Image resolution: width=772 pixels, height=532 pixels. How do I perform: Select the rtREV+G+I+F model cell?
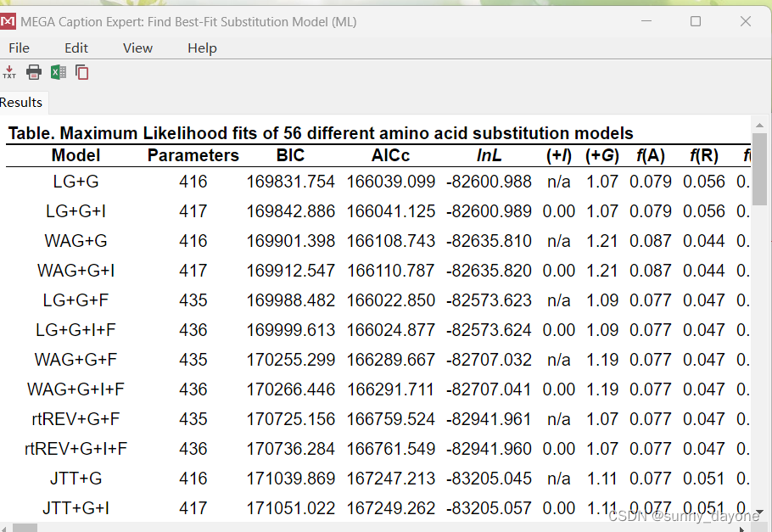point(76,449)
